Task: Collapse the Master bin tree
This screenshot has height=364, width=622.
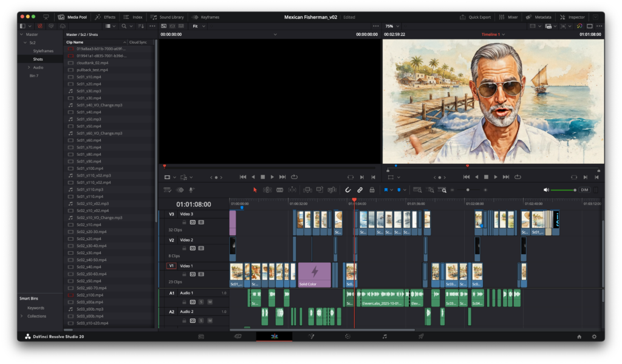Action: pyautogui.click(x=22, y=35)
